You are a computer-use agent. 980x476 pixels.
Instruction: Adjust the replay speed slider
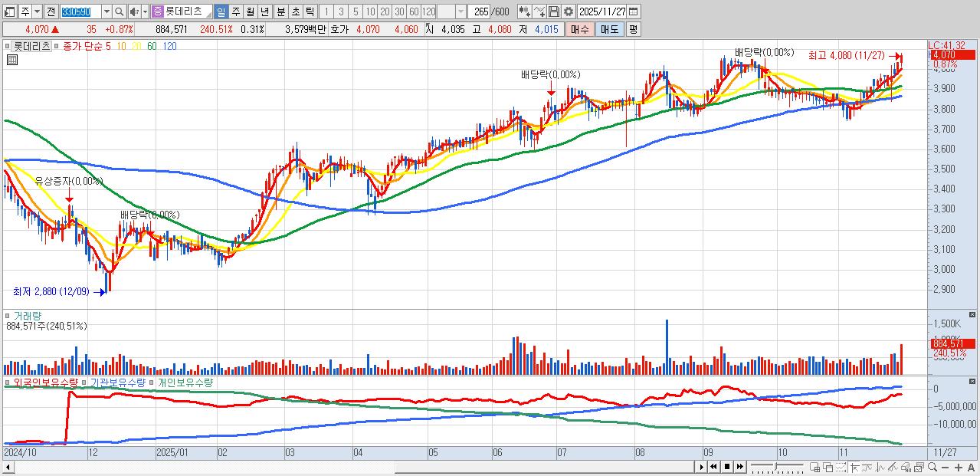coord(778,467)
